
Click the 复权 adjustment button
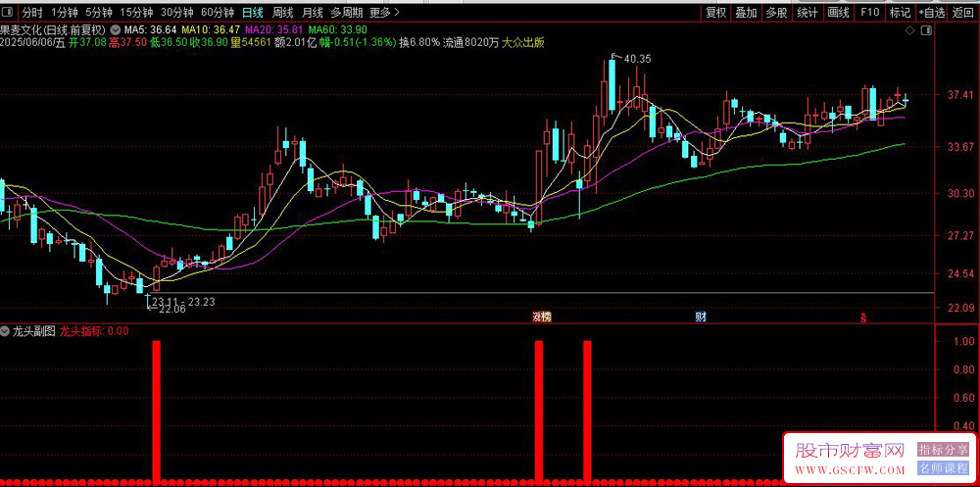coord(716,12)
